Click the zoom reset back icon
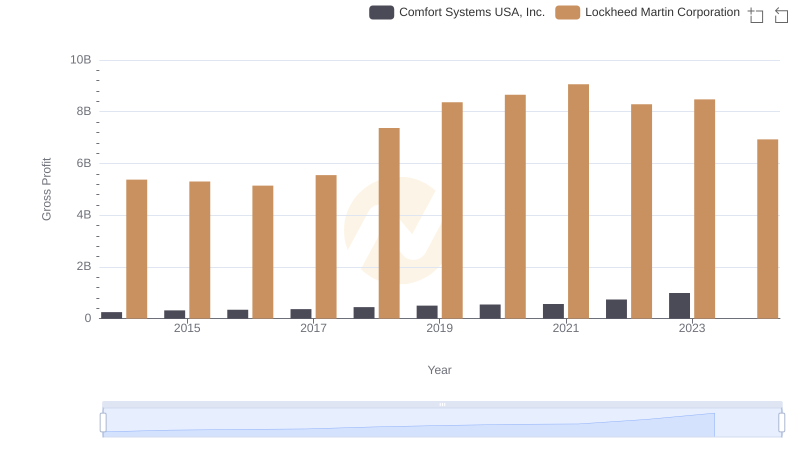Screen dimensions: 800x461 [781, 15]
